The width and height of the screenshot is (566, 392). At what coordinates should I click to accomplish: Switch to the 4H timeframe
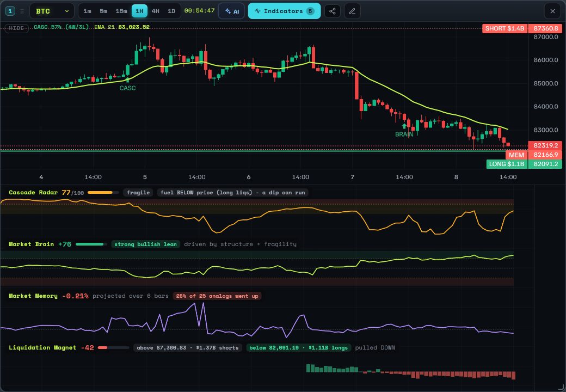pyautogui.click(x=156, y=11)
